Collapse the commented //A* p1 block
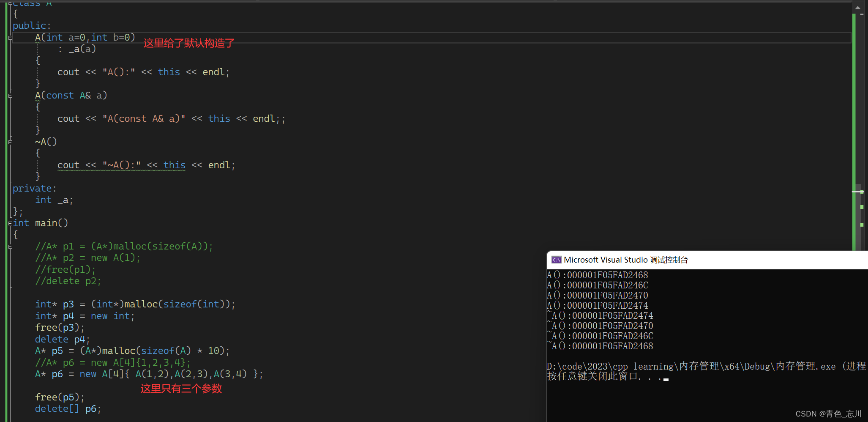 (x=10, y=247)
